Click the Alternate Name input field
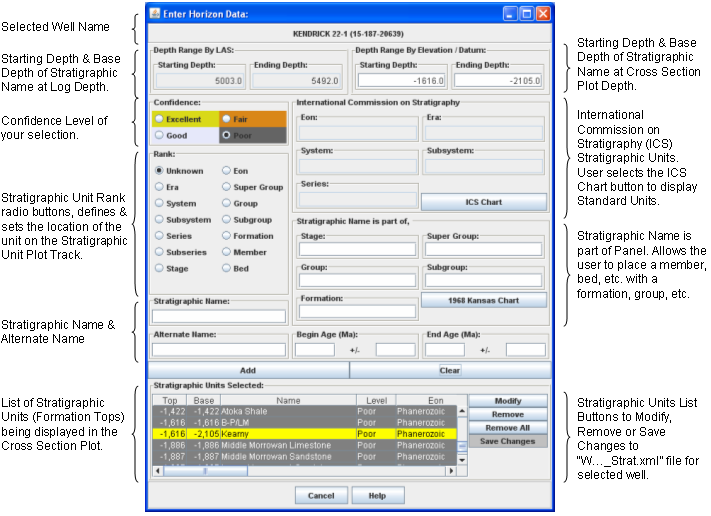Image resolution: width=711 pixels, height=516 pixels. click(x=219, y=350)
